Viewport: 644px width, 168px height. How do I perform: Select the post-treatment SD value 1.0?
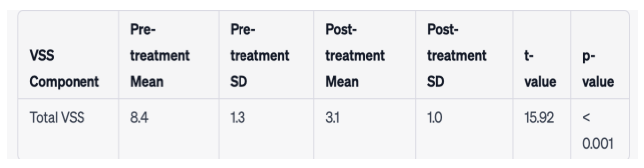(x=435, y=118)
